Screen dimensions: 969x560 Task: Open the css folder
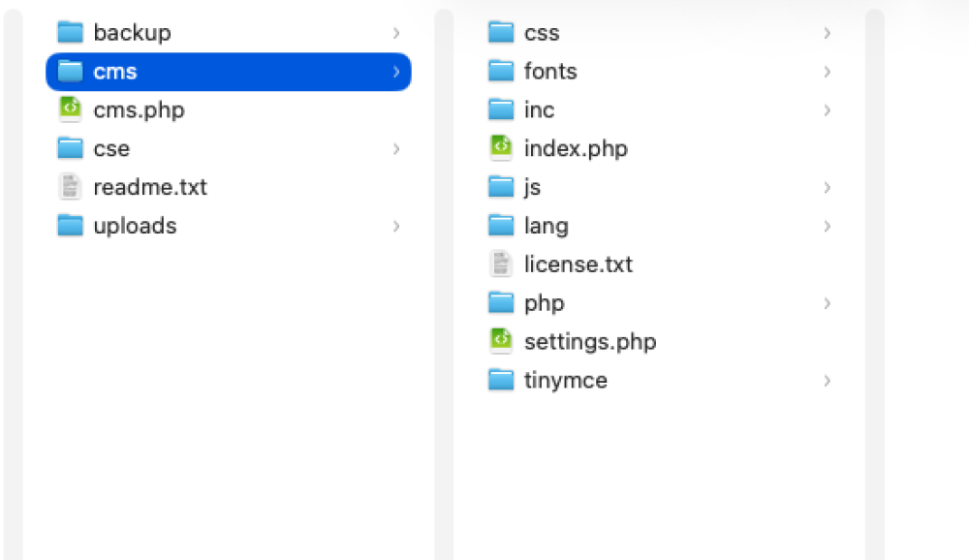tap(542, 33)
